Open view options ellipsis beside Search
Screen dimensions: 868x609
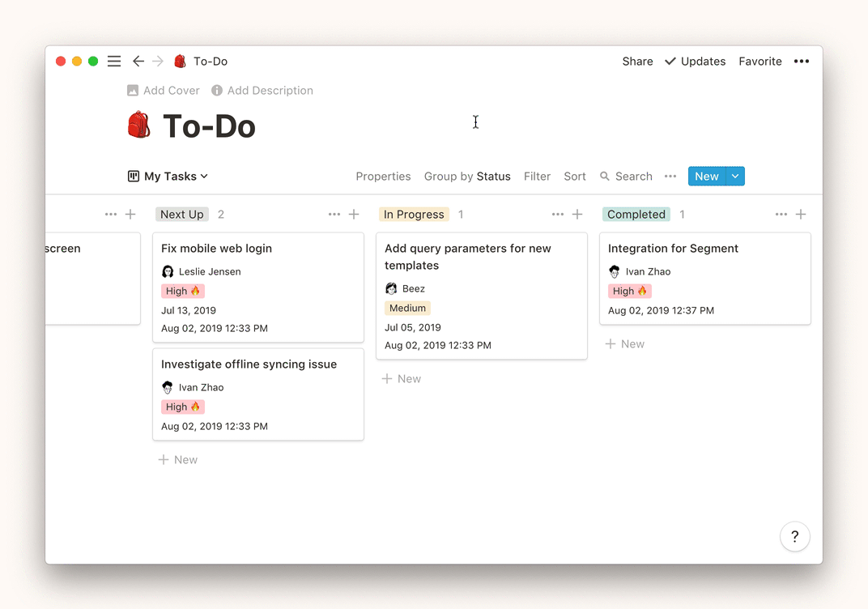click(x=670, y=177)
